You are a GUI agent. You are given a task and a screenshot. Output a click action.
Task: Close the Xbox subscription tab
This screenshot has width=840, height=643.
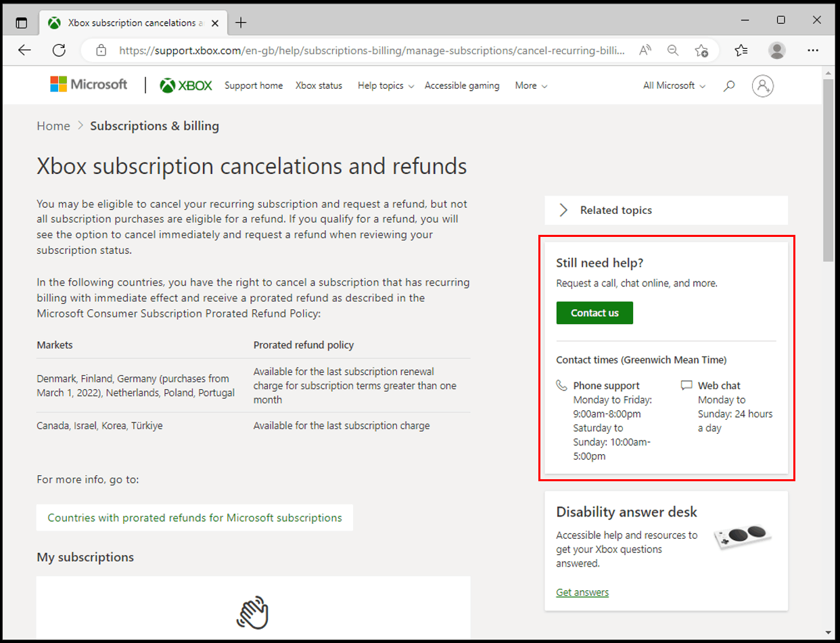(x=216, y=23)
